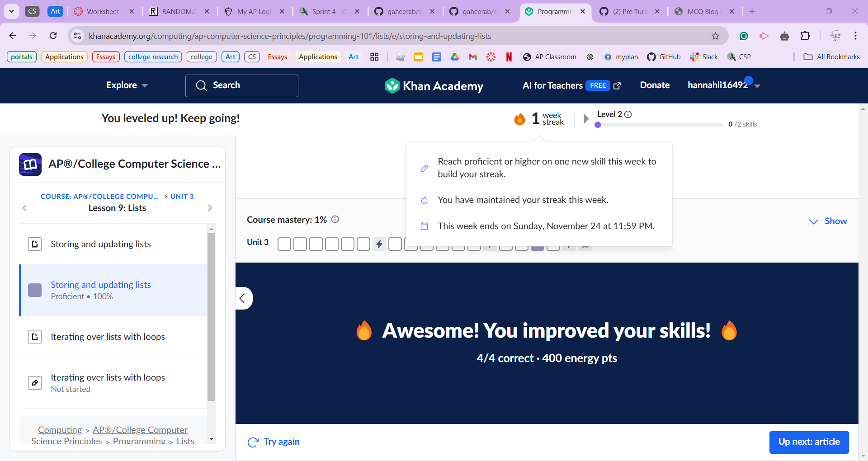868x461 pixels.
Task: Reload the current page
Action: point(53,36)
